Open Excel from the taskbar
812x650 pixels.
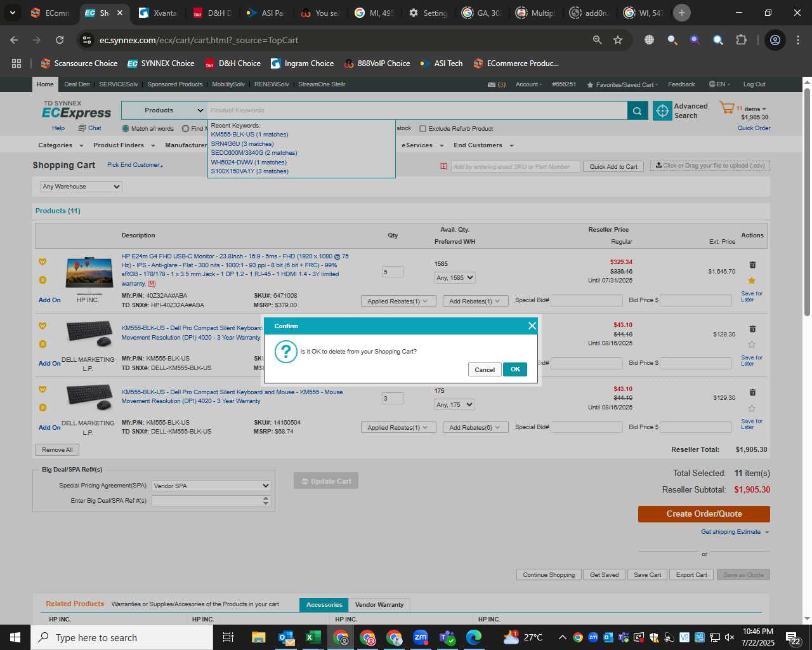pos(313,637)
